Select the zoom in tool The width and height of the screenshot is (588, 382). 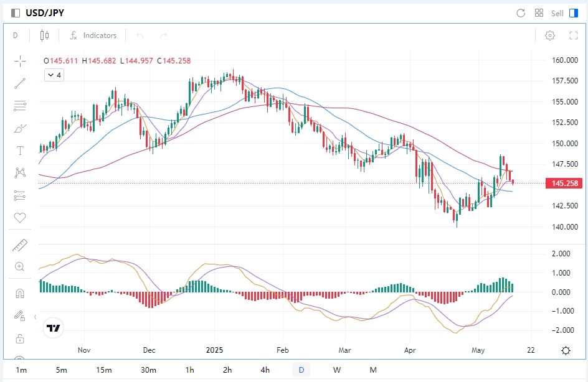(20, 267)
